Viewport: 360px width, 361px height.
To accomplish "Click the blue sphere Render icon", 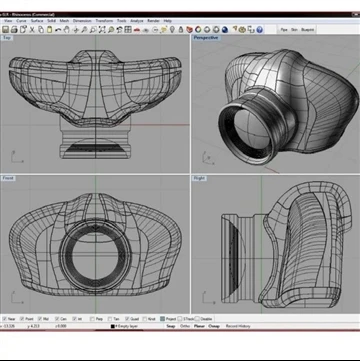I will click(x=225, y=29).
